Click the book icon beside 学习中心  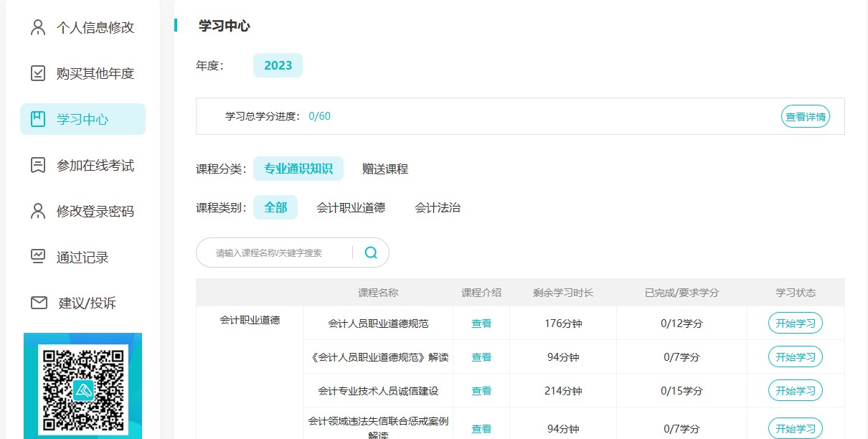pyautogui.click(x=38, y=119)
